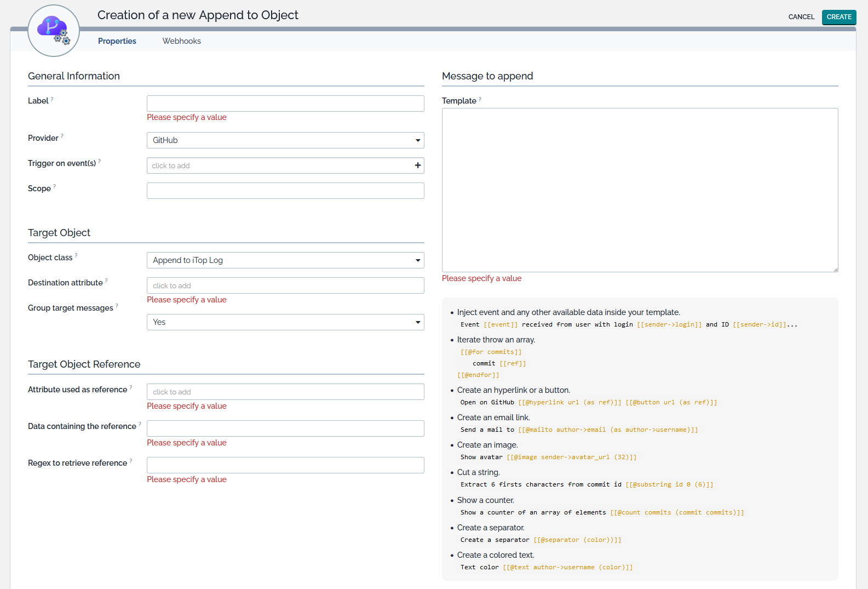Click the CANCEL button
Image resolution: width=868 pixels, height=589 pixels.
click(801, 17)
